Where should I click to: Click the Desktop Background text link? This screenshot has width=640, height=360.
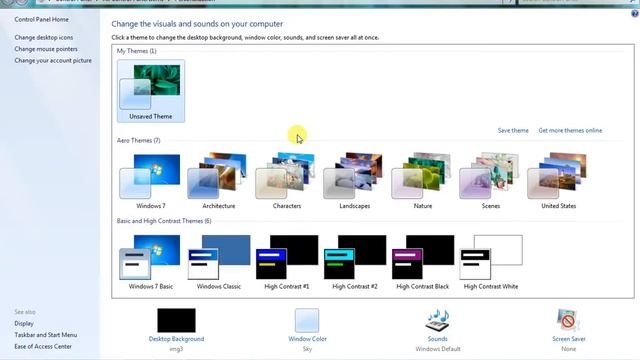176,339
